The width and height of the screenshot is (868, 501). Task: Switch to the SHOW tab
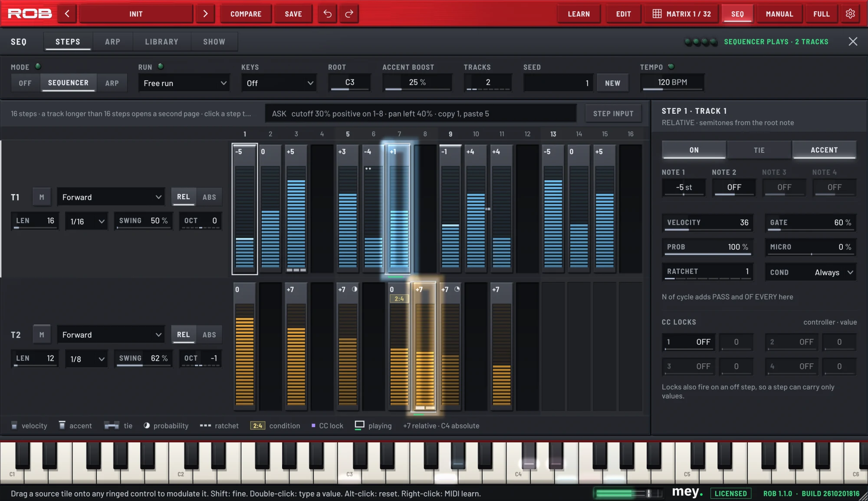tap(214, 42)
